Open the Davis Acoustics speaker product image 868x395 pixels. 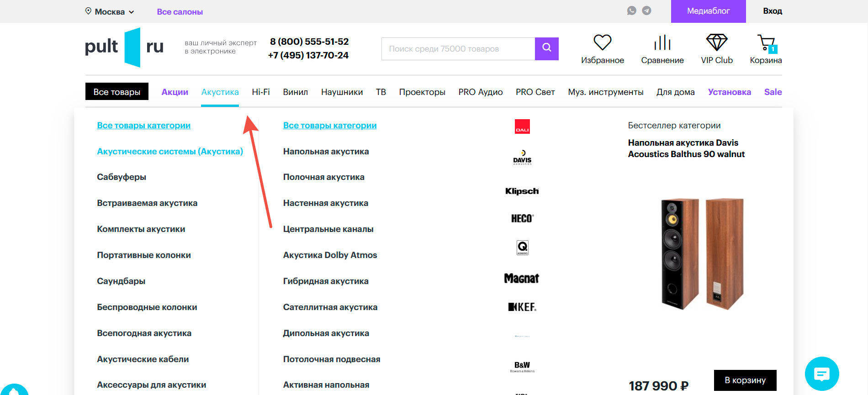click(703, 254)
